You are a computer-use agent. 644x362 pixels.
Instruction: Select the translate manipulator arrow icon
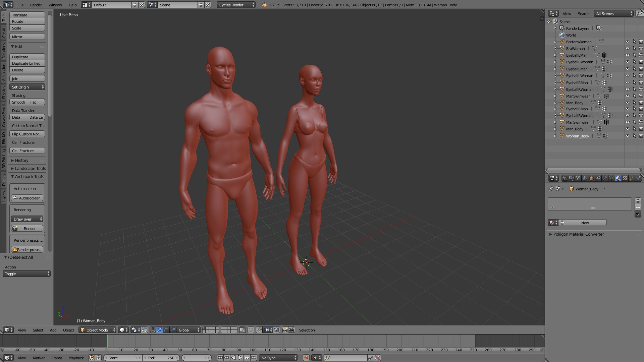[x=159, y=330]
